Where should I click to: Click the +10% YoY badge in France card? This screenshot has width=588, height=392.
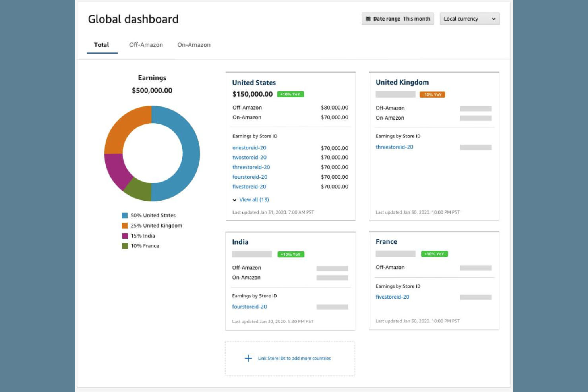pyautogui.click(x=434, y=254)
